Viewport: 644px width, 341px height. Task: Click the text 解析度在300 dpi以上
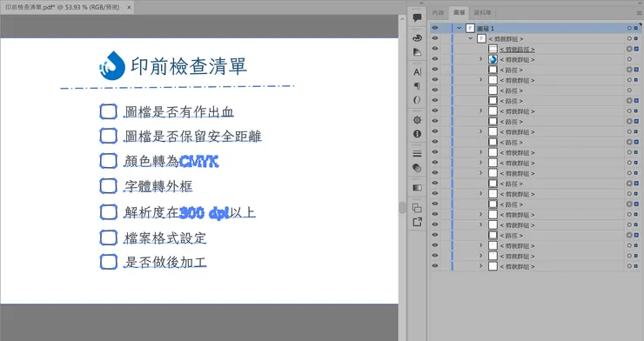(190, 212)
